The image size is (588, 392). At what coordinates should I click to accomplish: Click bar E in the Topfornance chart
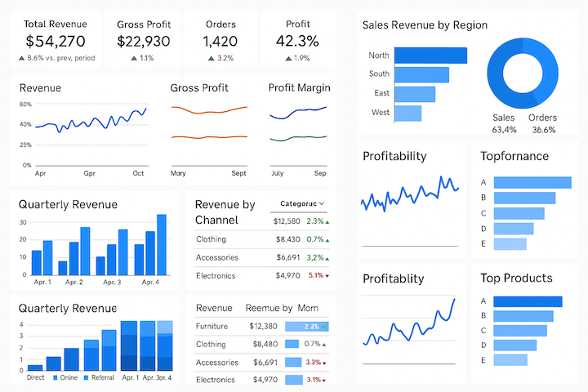tap(510, 244)
